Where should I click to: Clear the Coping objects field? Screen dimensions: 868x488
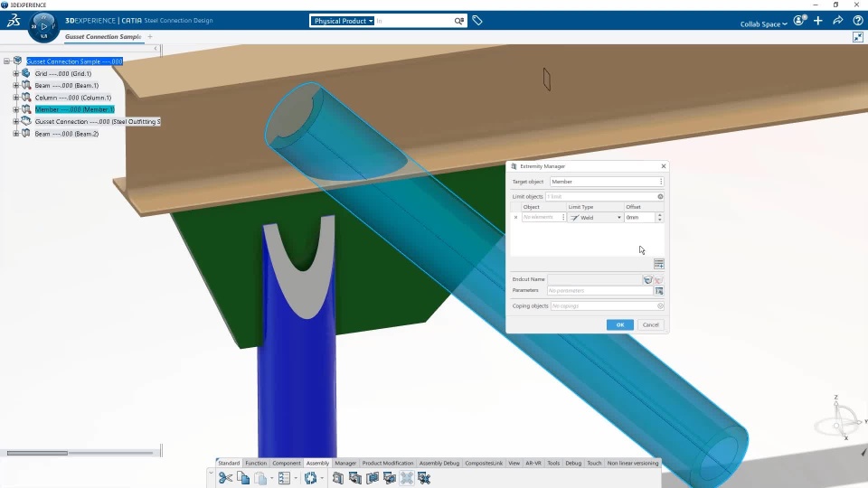[x=660, y=306]
